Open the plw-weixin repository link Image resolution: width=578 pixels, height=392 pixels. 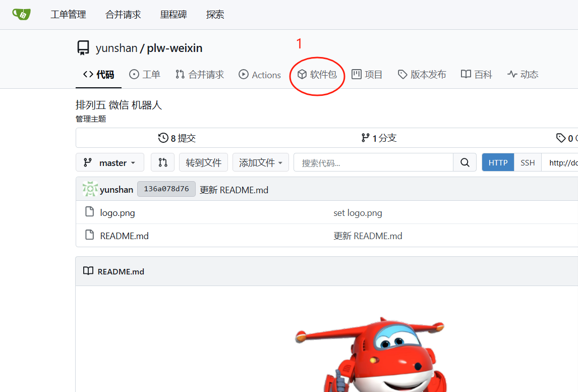(175, 48)
